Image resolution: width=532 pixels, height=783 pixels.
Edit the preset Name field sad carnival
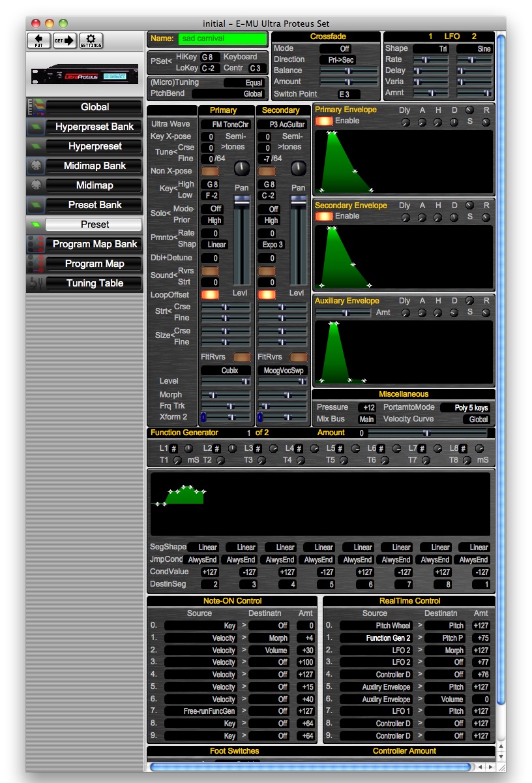(222, 39)
